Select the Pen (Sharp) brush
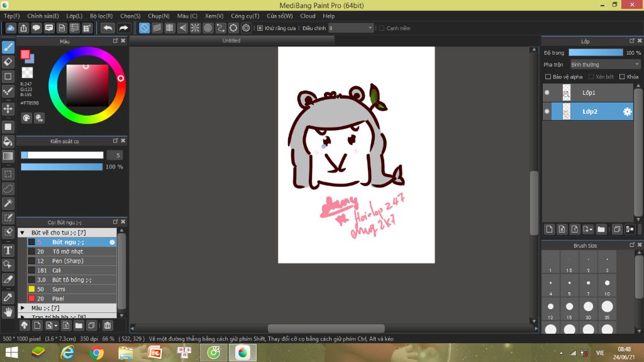The width and height of the screenshot is (644, 362). tap(72, 261)
